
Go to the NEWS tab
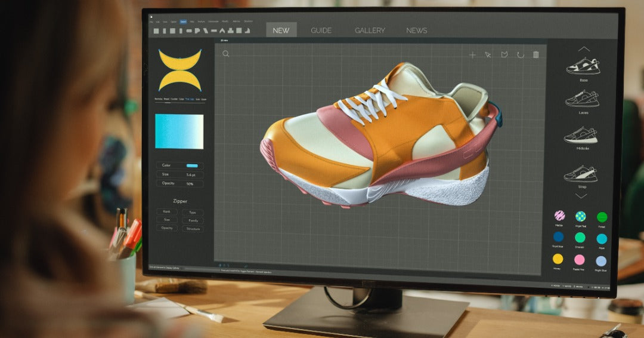click(x=417, y=30)
